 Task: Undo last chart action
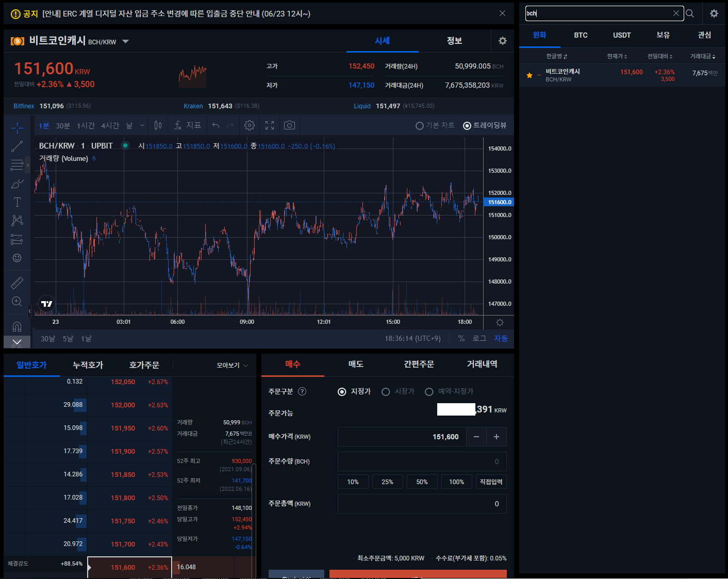tap(216, 125)
